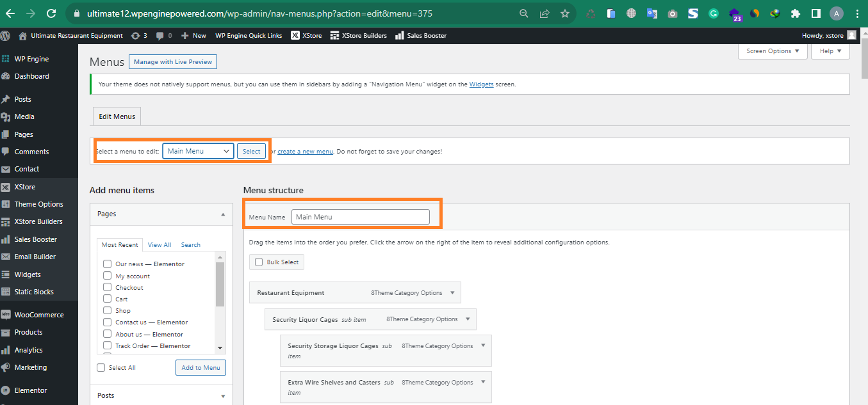Click the browser back arrow

click(10, 13)
